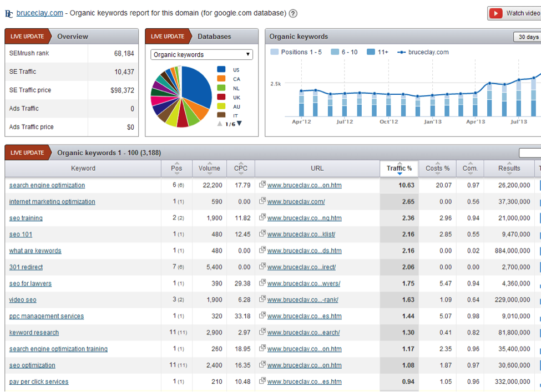The image size is (541, 392).
Task: Click the Overview panel tab
Action: pos(73,37)
